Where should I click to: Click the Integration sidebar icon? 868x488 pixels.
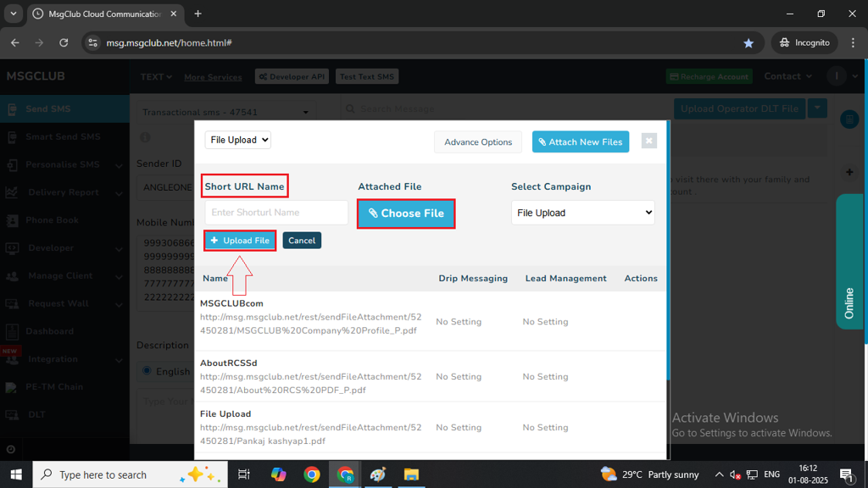(x=12, y=359)
